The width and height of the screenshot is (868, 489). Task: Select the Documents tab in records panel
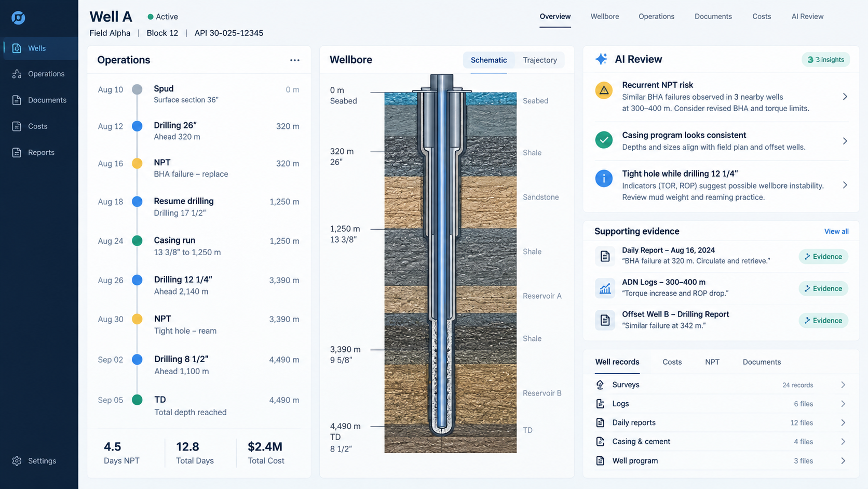pos(762,362)
